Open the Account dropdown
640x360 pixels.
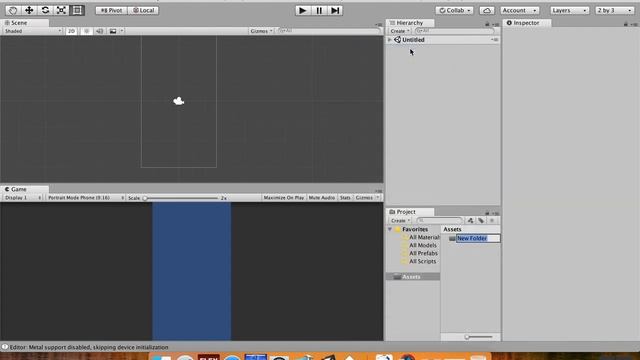[519, 10]
